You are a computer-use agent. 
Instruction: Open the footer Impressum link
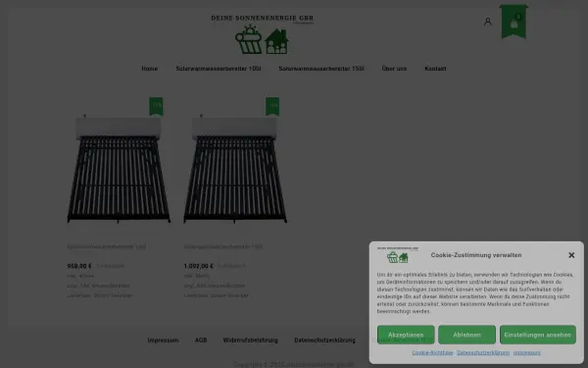click(x=163, y=341)
